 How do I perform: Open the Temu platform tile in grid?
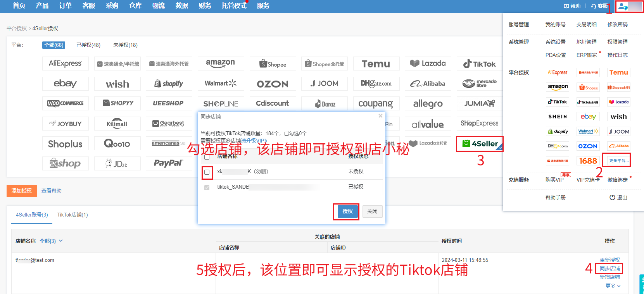coord(376,64)
